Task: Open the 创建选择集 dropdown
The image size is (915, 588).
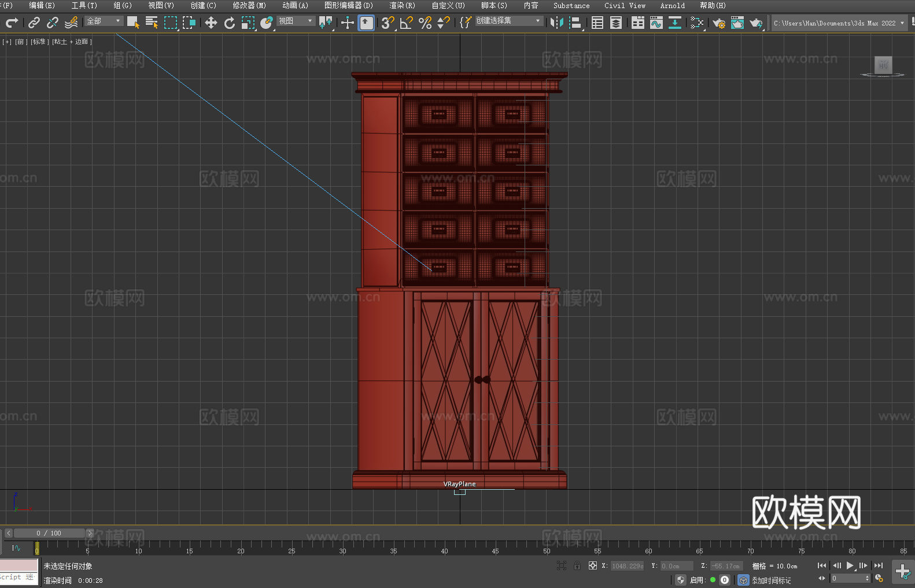Action: pos(508,21)
